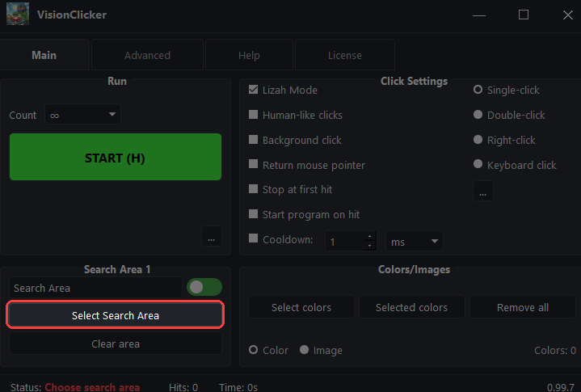The width and height of the screenshot is (581, 392).
Task: Click the green START (H) button
Action: click(116, 157)
